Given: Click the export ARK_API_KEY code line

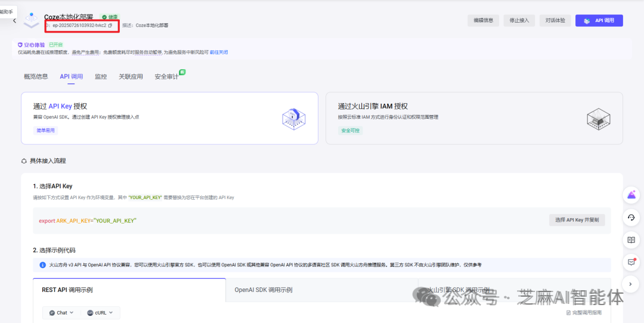Looking at the screenshot, I should 88,221.
